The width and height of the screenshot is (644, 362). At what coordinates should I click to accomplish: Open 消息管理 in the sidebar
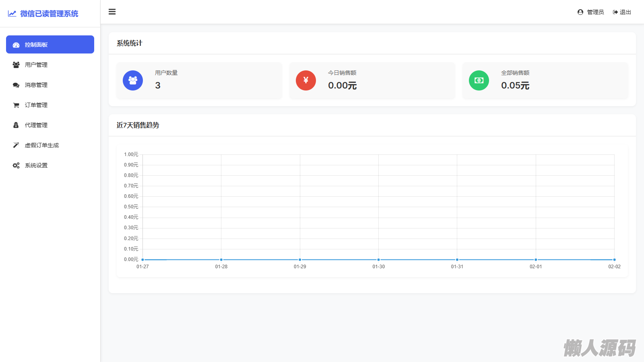36,85
